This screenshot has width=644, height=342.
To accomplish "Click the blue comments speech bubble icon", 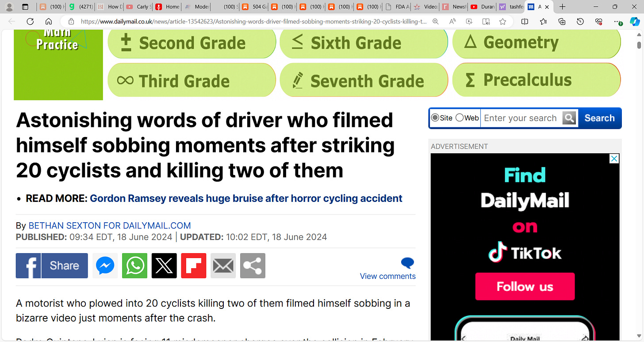I will pos(407,263).
